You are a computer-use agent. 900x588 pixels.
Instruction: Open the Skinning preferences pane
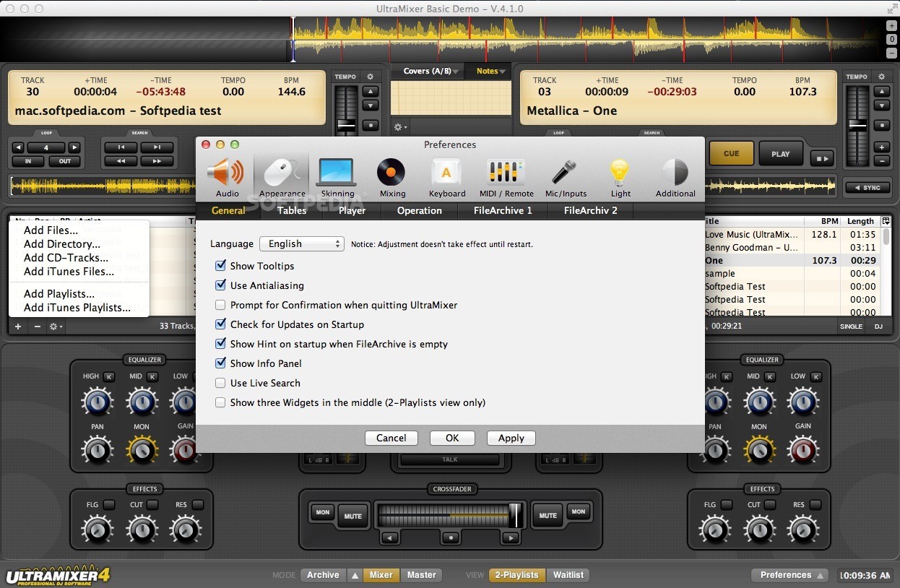(337, 177)
